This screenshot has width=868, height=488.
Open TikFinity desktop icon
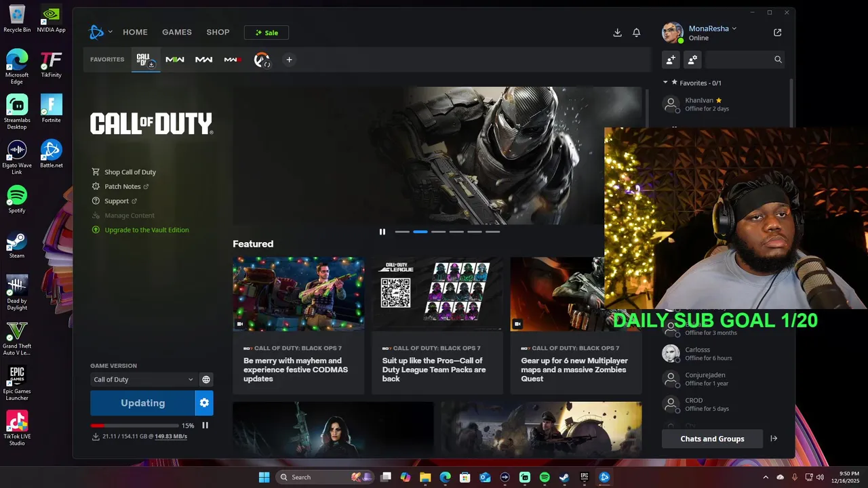tap(52, 65)
